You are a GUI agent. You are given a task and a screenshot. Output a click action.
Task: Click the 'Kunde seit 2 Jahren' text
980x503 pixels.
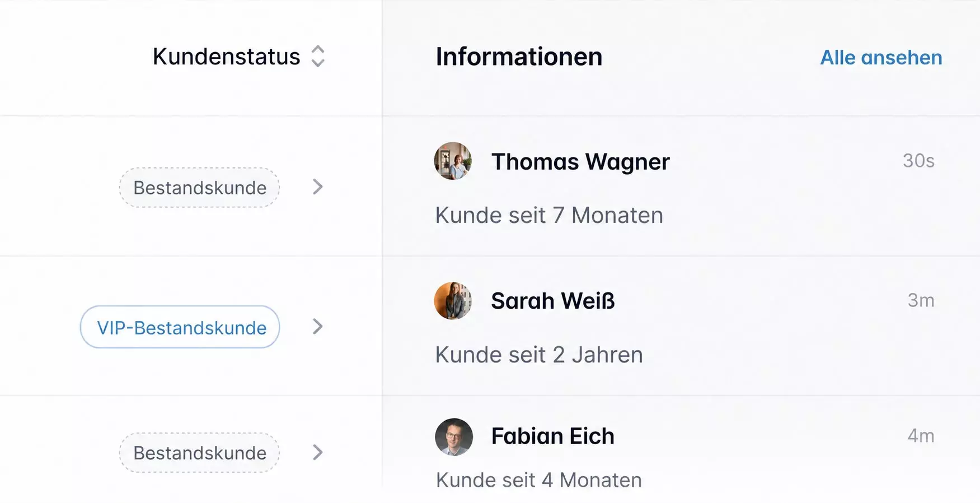coord(539,355)
